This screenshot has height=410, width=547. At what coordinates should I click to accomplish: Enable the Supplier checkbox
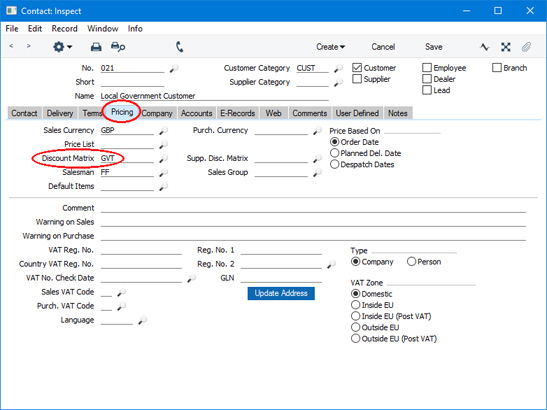tap(357, 79)
